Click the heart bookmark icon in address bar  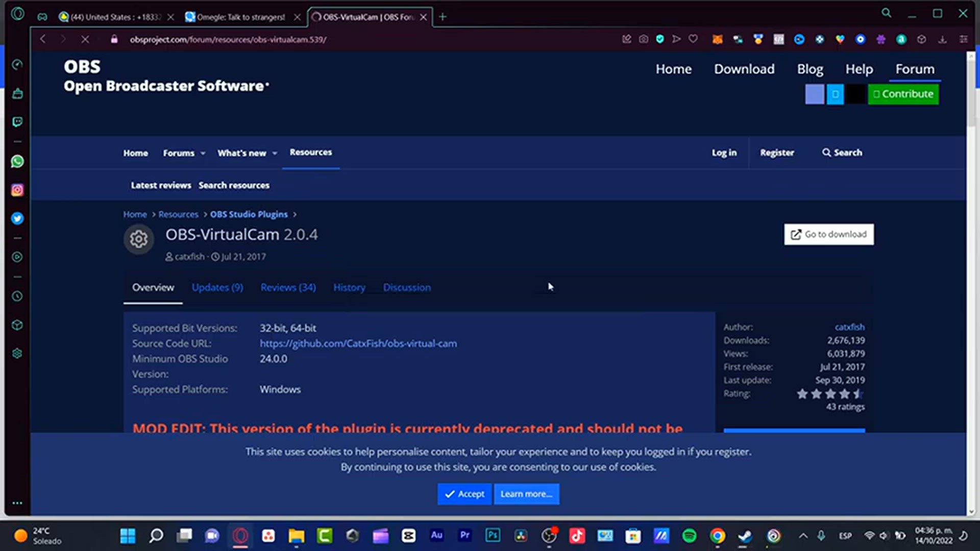693,39
